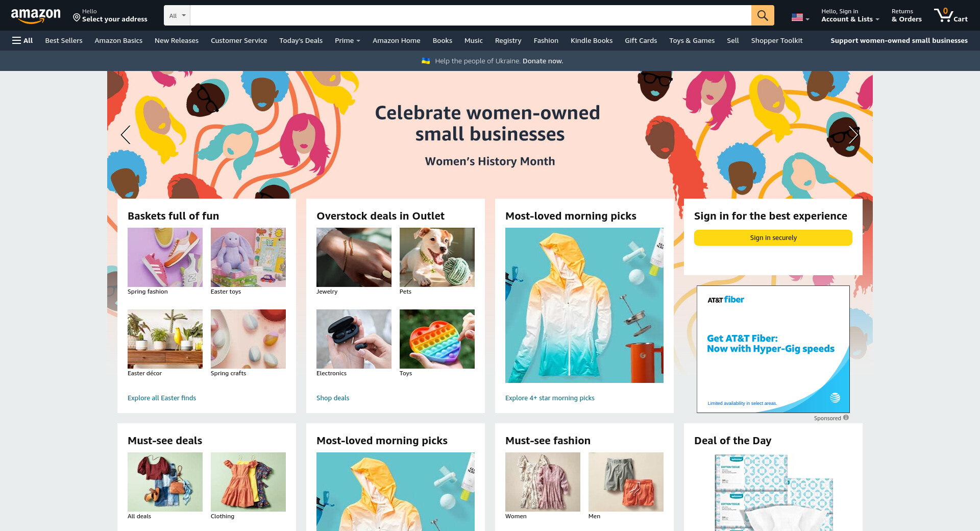Click the AT&T Fiber advertisement
Image resolution: width=980 pixels, height=531 pixels.
pos(773,349)
